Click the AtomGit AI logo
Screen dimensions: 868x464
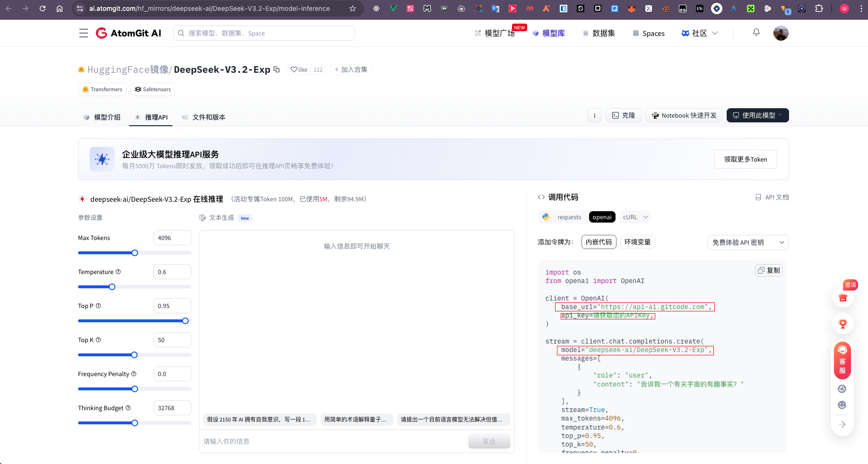pyautogui.click(x=129, y=33)
